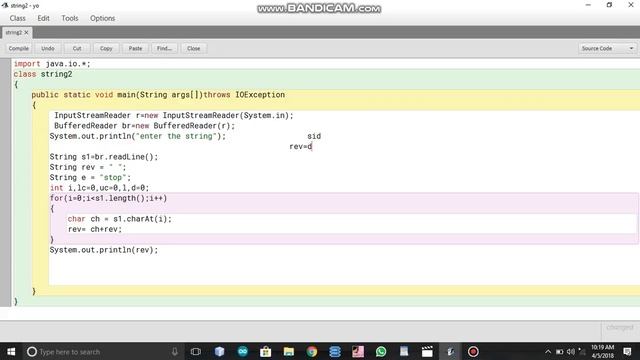Click the 'import java.io.*;' line
The width and height of the screenshot is (640, 360).
click(52, 64)
